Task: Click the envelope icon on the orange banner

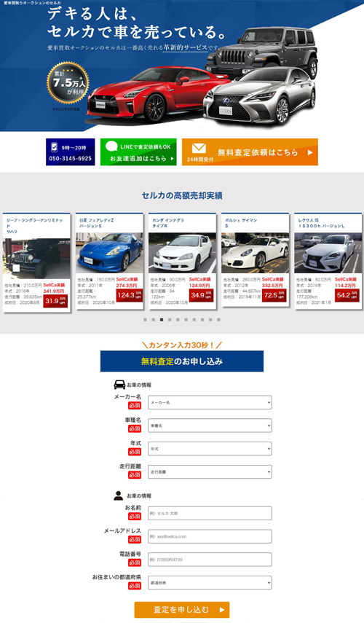Action: click(199, 148)
